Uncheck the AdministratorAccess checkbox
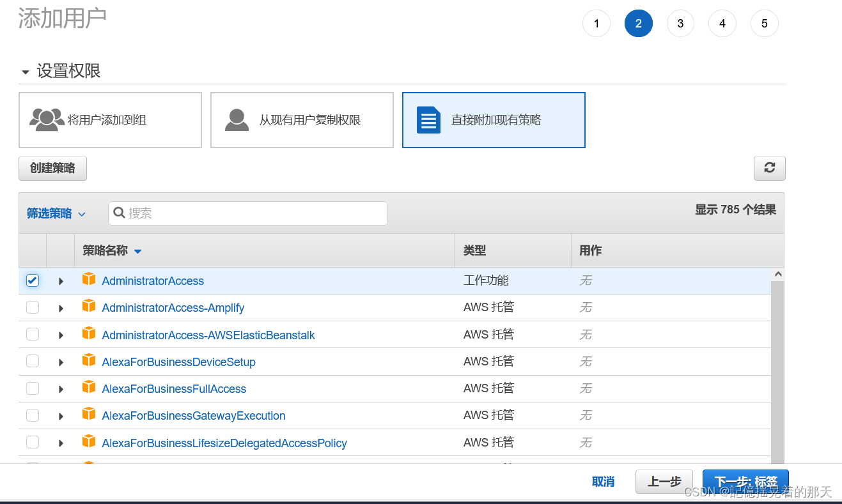842x504 pixels. (x=33, y=280)
